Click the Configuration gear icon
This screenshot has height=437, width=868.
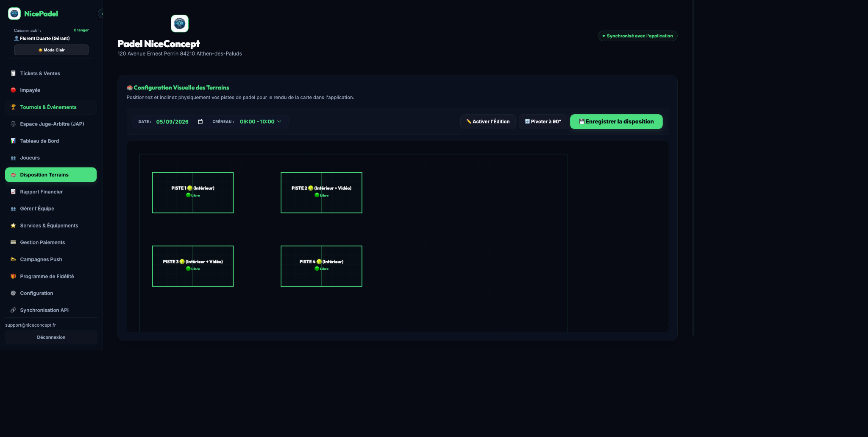[13, 293]
